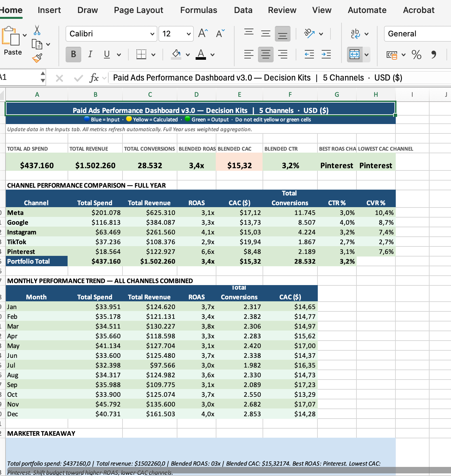Toggle Merge & Center button
Viewport: 451px width, 476px height.
[354, 54]
